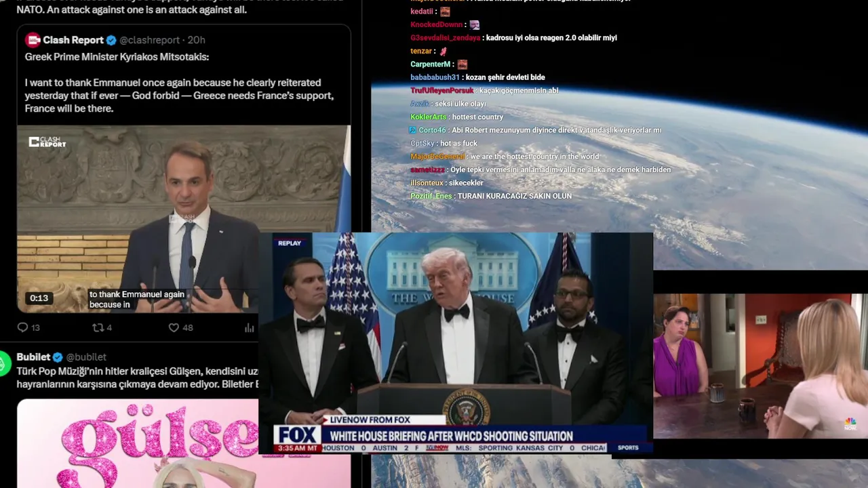868x488 pixels.
Task: Open the @clashreport handle link
Action: tap(150, 40)
